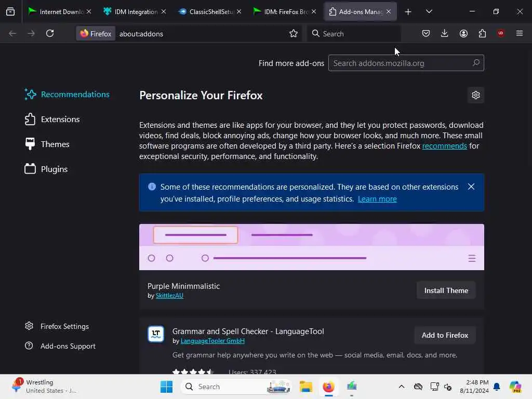Add LanguageTool to Firefox

445,335
